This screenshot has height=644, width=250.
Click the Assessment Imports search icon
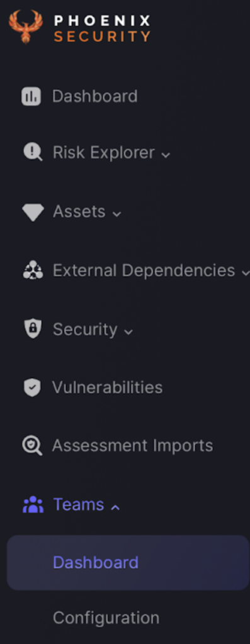point(32,446)
